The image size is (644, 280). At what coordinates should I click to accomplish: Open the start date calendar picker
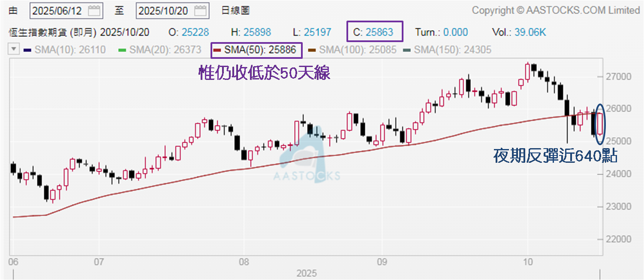(95, 11)
